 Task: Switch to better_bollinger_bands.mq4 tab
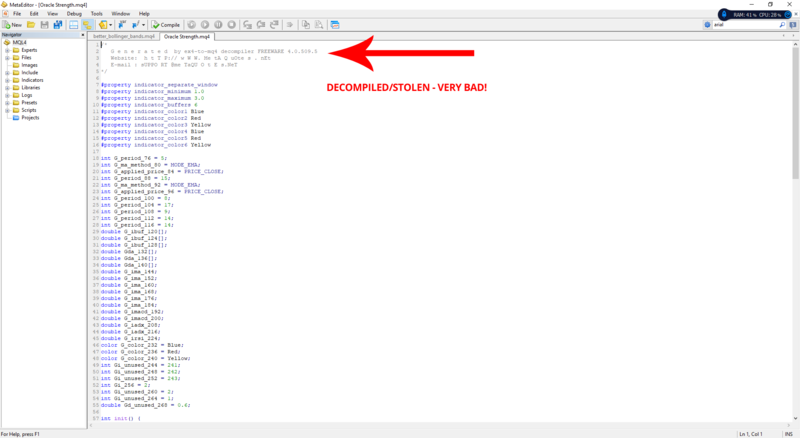tap(123, 37)
